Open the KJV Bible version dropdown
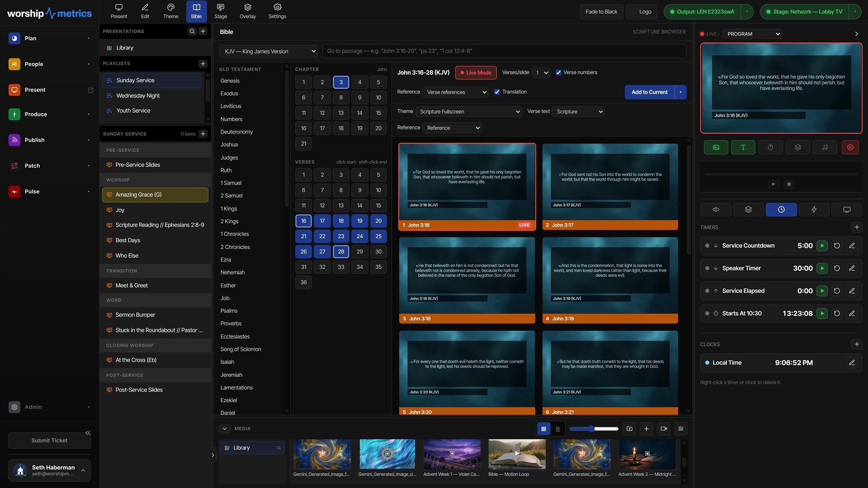 tap(269, 52)
